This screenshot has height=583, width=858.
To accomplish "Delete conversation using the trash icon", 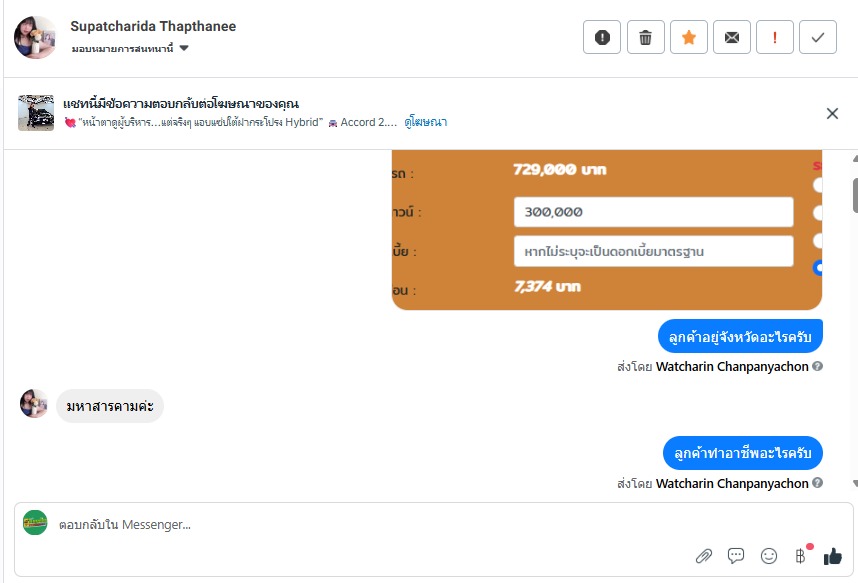I will pyautogui.click(x=645, y=38).
